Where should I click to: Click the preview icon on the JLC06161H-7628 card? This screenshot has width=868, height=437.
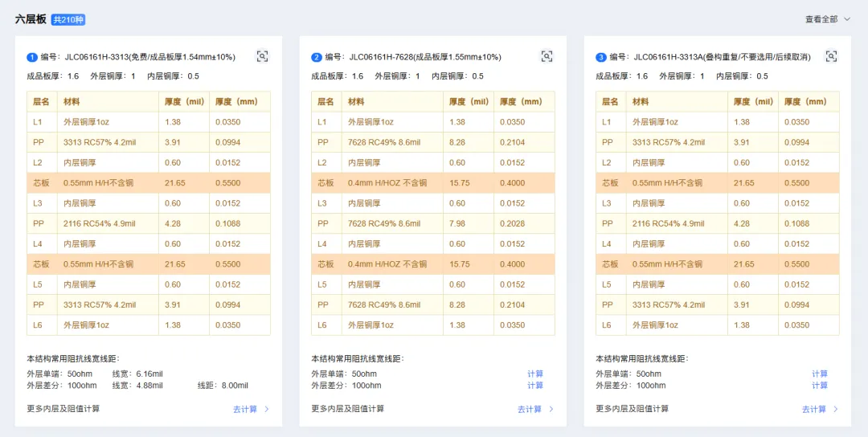[547, 56]
